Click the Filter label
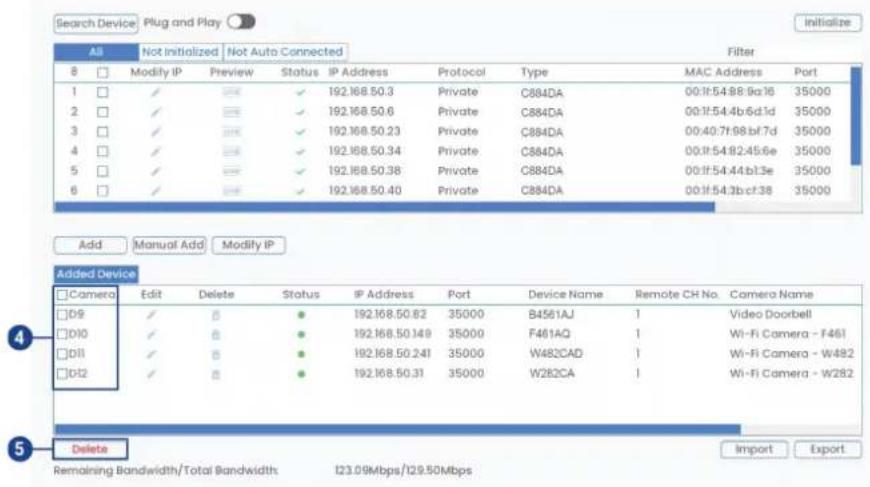 click(x=741, y=52)
